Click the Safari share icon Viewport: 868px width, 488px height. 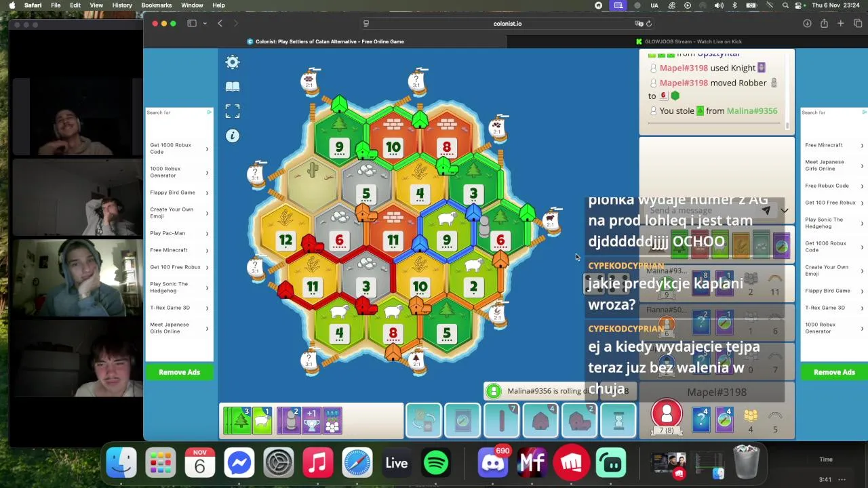(x=824, y=24)
